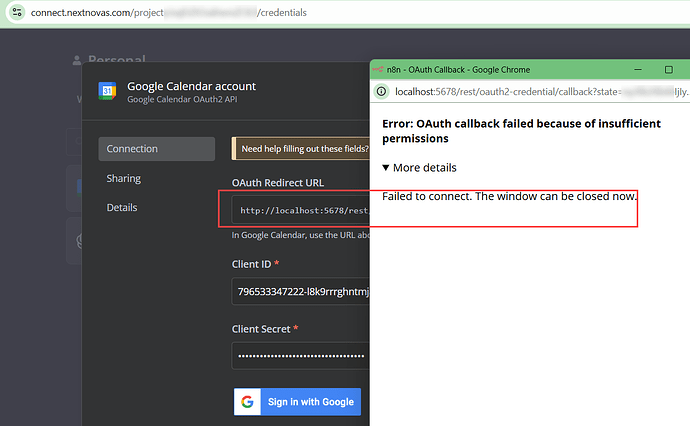
Task: Click the connect.nextnovas.com address bar URL
Action: [169, 12]
